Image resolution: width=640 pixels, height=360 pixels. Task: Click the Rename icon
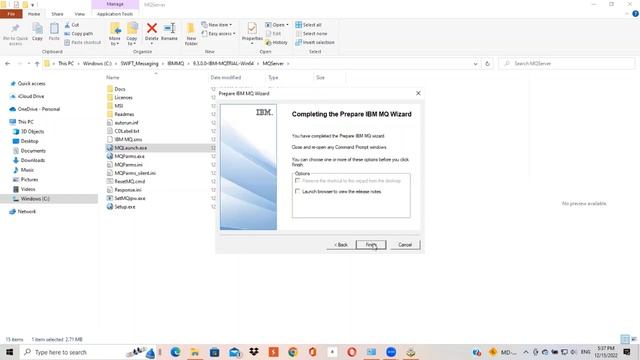pyautogui.click(x=169, y=29)
